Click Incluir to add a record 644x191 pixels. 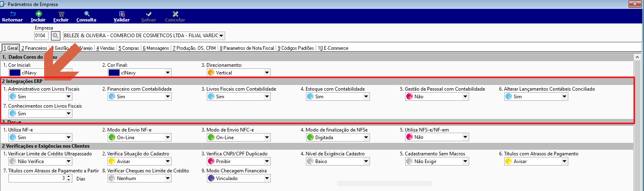click(x=38, y=17)
